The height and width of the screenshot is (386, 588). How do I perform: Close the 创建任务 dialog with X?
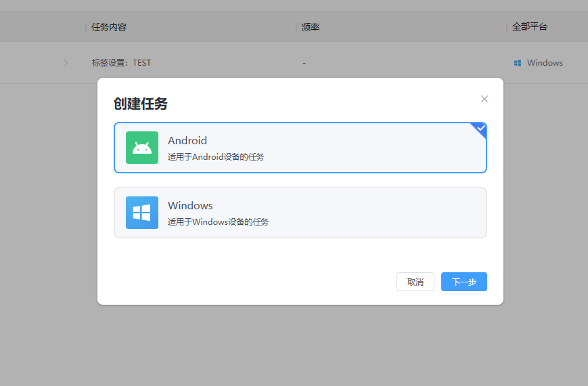click(484, 99)
